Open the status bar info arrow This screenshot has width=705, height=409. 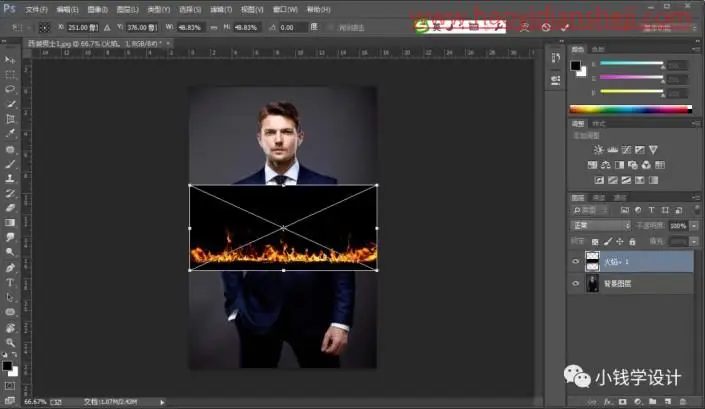click(x=162, y=402)
